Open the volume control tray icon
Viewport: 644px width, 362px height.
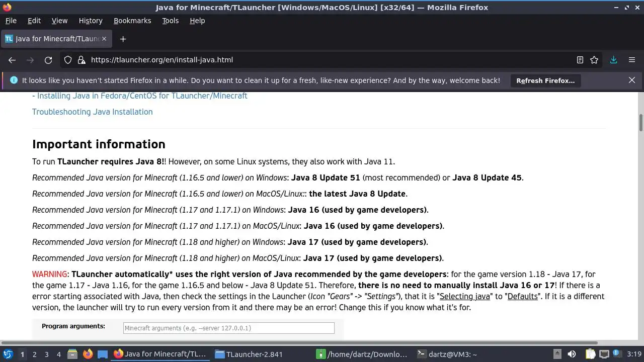pos(572,354)
